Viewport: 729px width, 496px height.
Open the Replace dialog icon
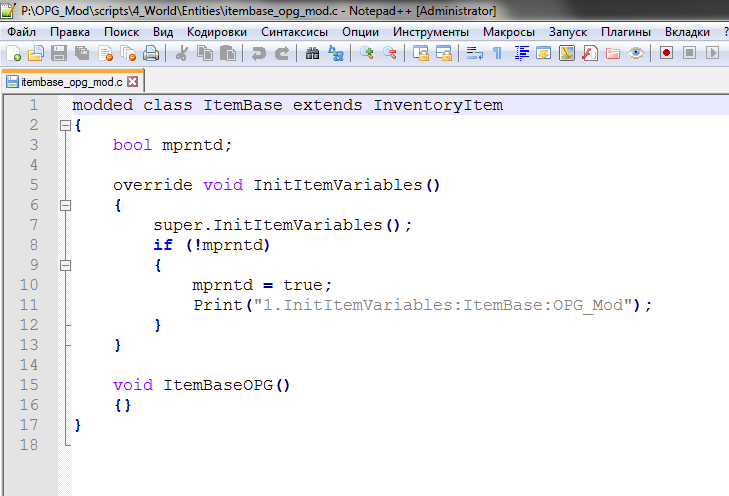(x=336, y=53)
